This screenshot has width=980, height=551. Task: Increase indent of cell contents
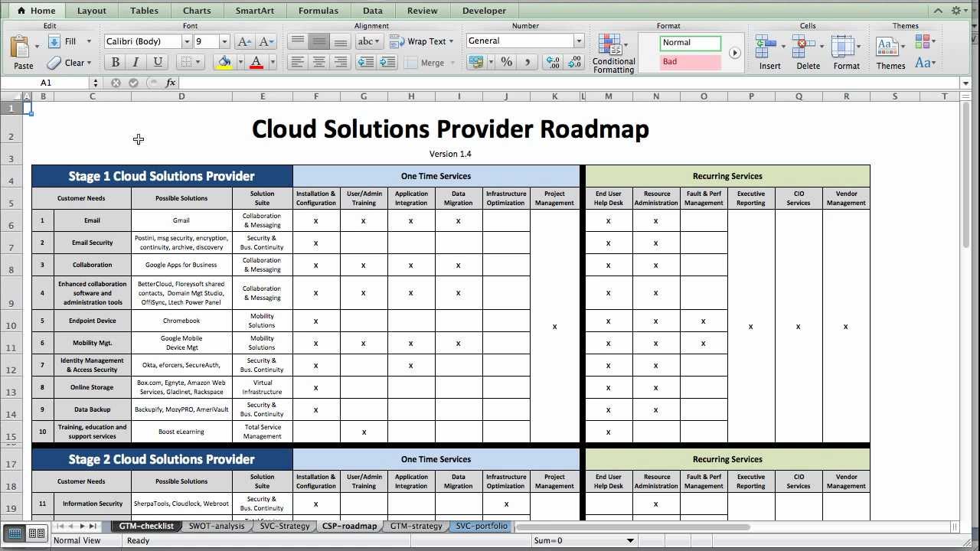[x=387, y=63]
